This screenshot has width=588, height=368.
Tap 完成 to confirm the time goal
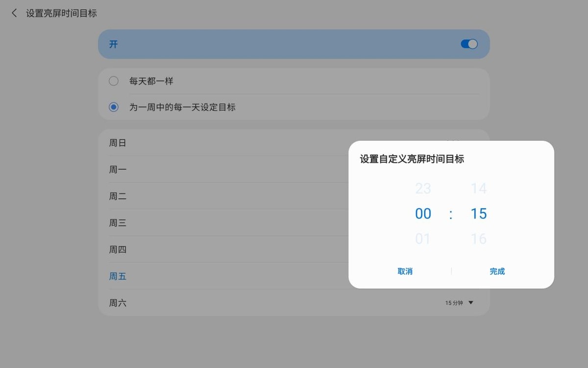click(x=497, y=271)
